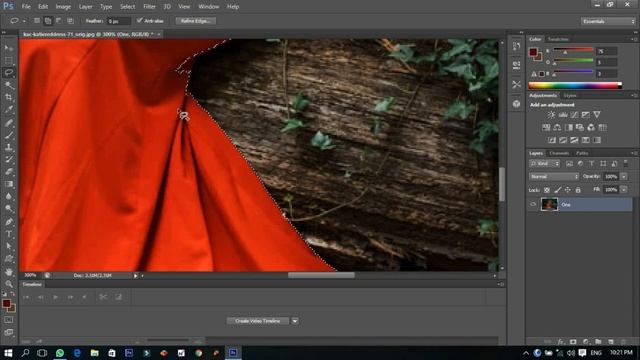Open the Layer menu

pos(85,7)
